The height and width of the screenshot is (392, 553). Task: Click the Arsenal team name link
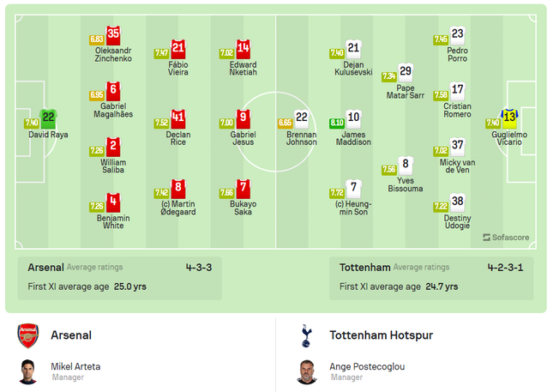coord(71,335)
